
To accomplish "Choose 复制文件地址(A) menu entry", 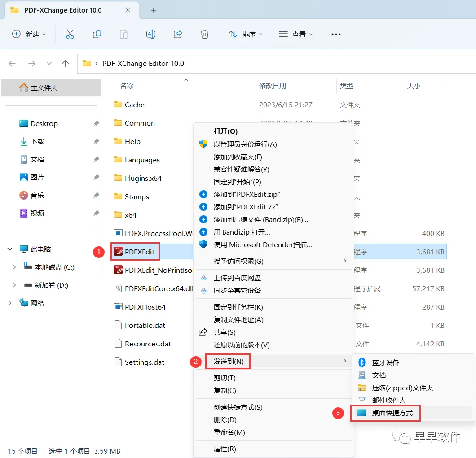I will tap(238, 319).
